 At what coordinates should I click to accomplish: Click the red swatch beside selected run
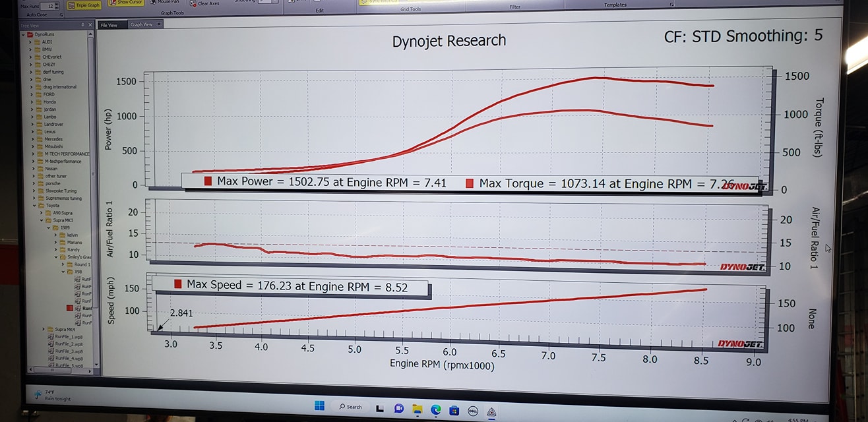pyautogui.click(x=69, y=308)
